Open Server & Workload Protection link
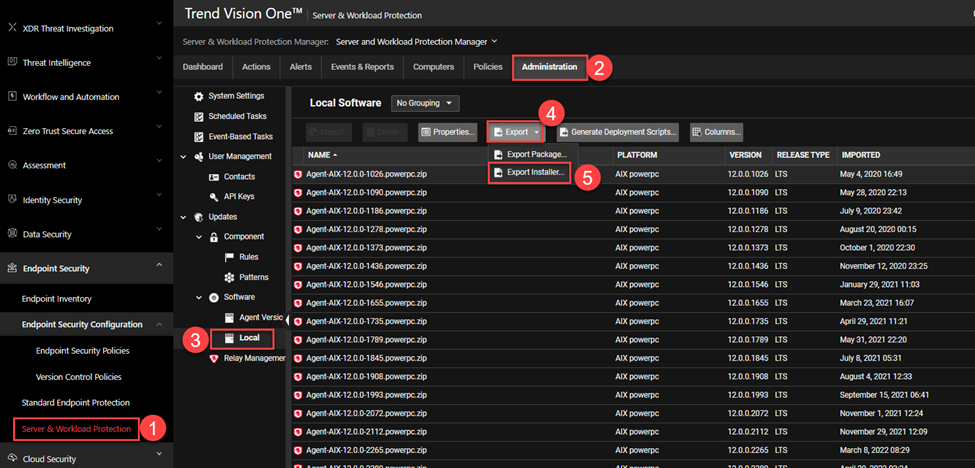 click(76, 429)
